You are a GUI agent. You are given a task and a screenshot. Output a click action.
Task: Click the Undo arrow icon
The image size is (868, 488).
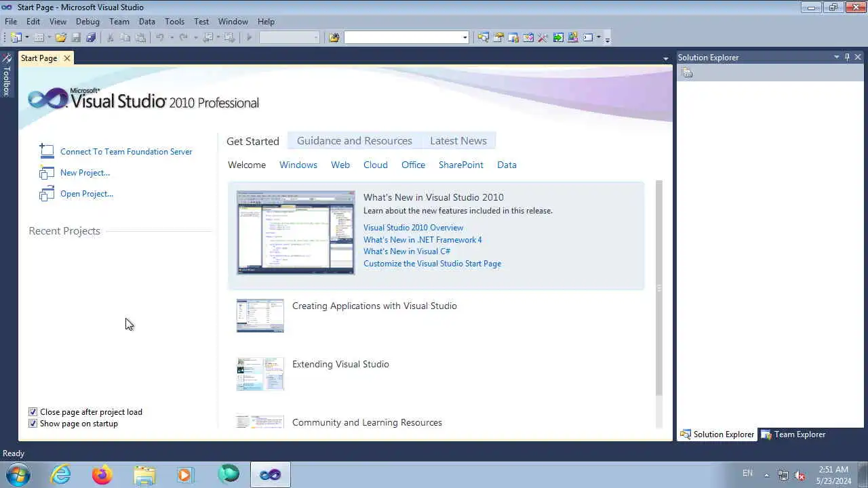click(x=160, y=38)
